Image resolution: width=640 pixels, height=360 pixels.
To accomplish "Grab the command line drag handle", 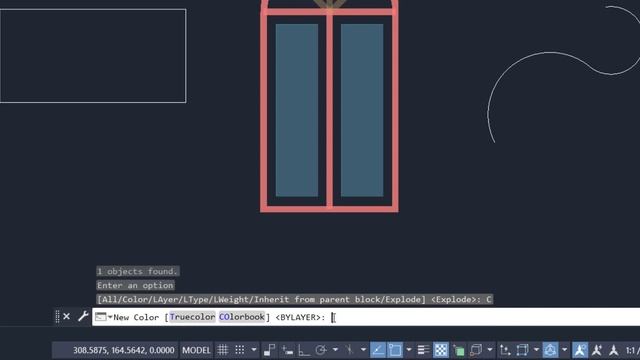I will point(57,316).
